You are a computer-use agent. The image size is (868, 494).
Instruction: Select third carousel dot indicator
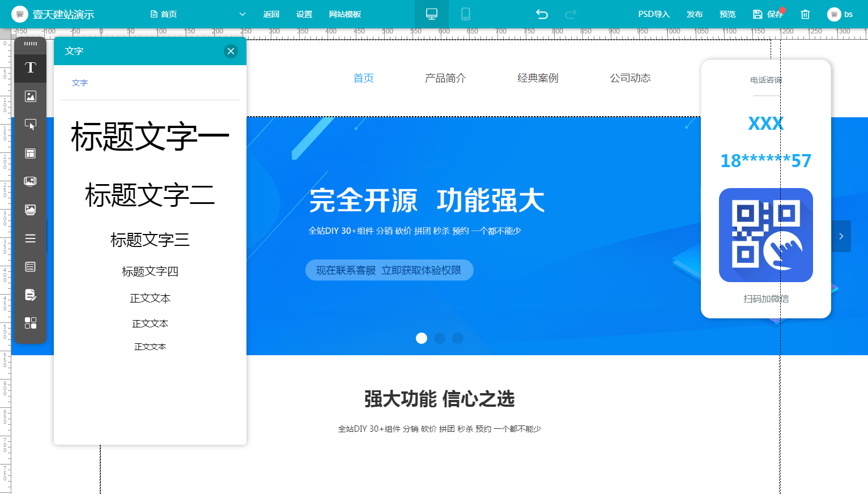pyautogui.click(x=458, y=338)
